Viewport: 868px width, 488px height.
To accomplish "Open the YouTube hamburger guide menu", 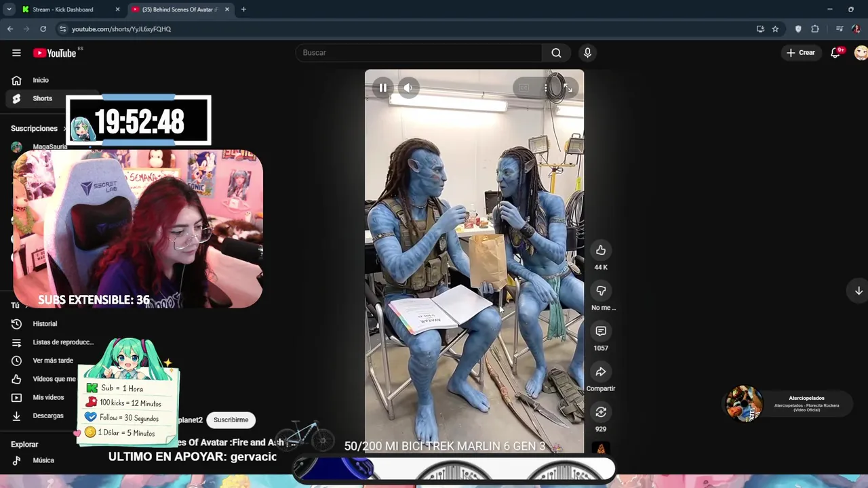I will click(x=16, y=53).
